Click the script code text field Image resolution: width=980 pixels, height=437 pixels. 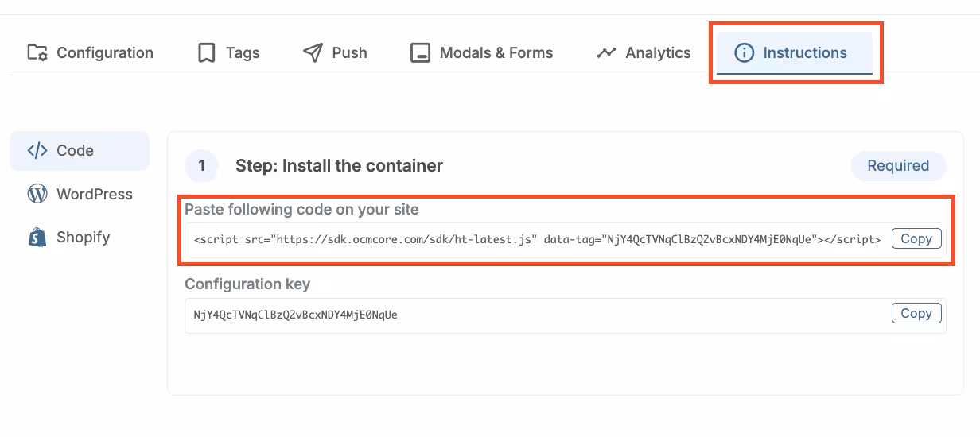tap(537, 239)
